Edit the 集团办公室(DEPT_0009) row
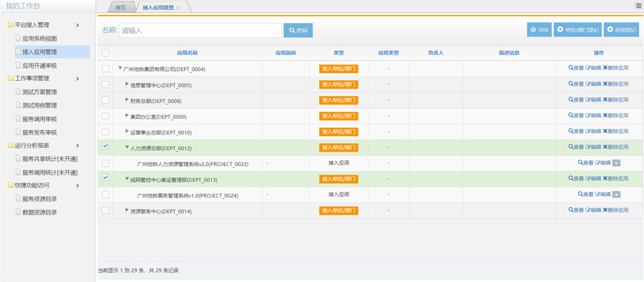Screen dimensions: 644x282 (x=593, y=115)
